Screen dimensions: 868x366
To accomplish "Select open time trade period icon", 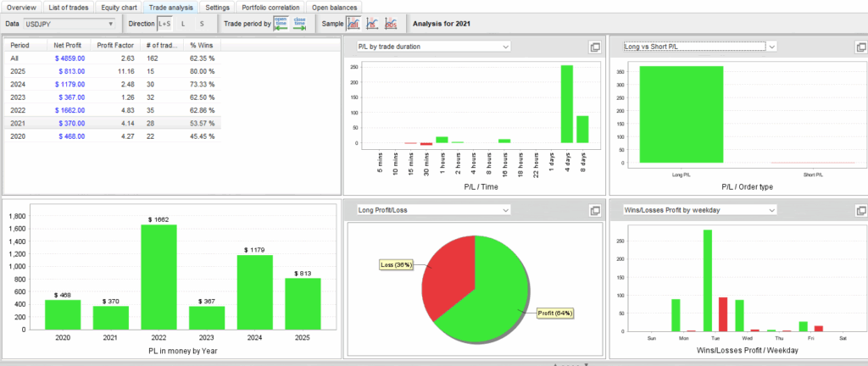I will pyautogui.click(x=281, y=24).
